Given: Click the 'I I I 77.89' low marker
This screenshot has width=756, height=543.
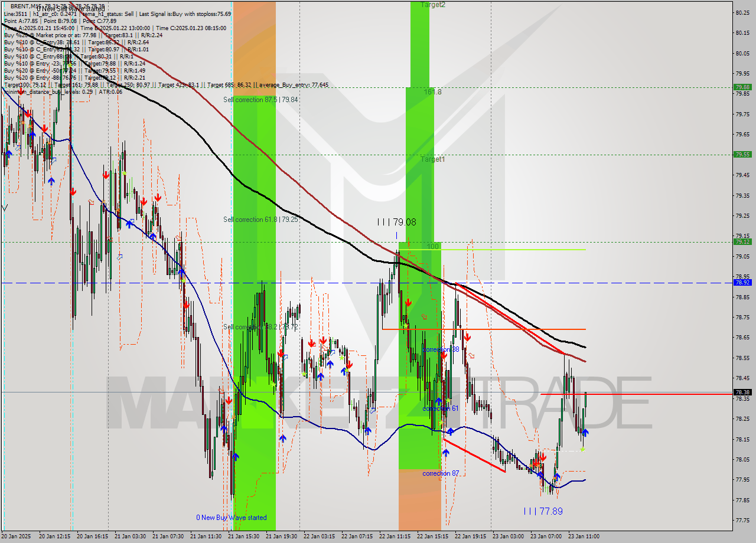Looking at the screenshot, I should pyautogui.click(x=543, y=511).
